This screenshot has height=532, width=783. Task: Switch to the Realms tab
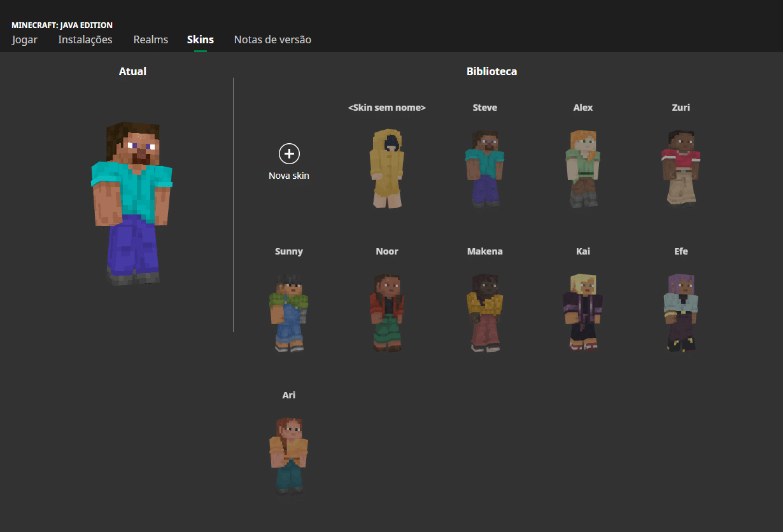coord(150,39)
